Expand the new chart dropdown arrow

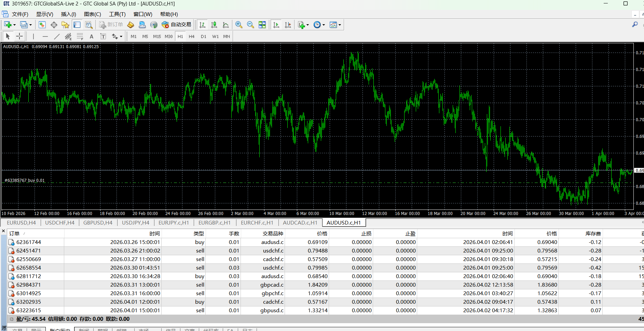pyautogui.click(x=14, y=25)
